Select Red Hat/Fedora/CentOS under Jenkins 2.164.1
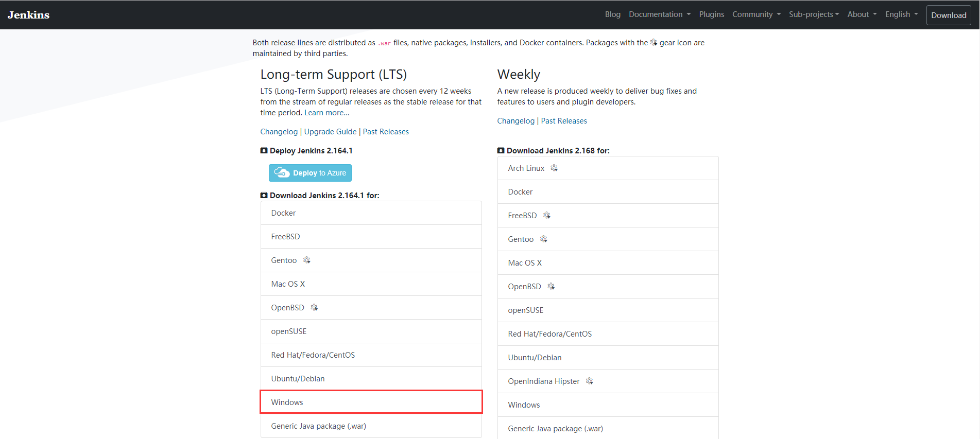The width and height of the screenshot is (980, 439). (x=371, y=355)
